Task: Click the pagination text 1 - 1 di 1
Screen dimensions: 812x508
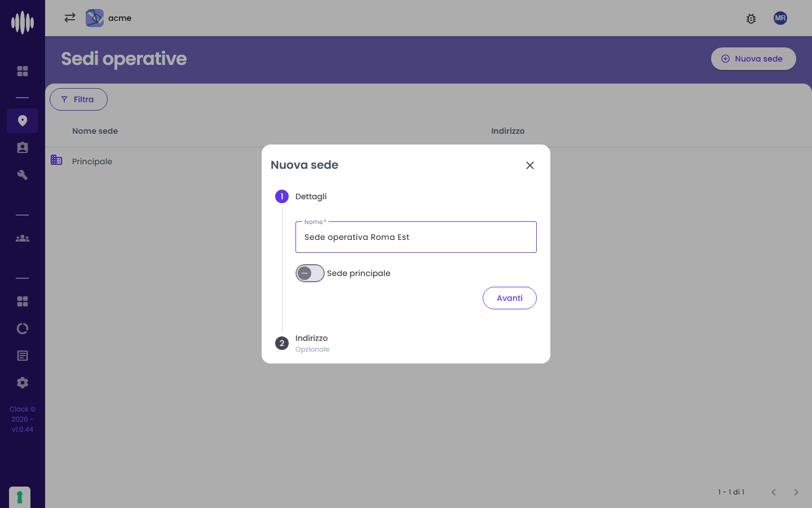Action: [731, 492]
